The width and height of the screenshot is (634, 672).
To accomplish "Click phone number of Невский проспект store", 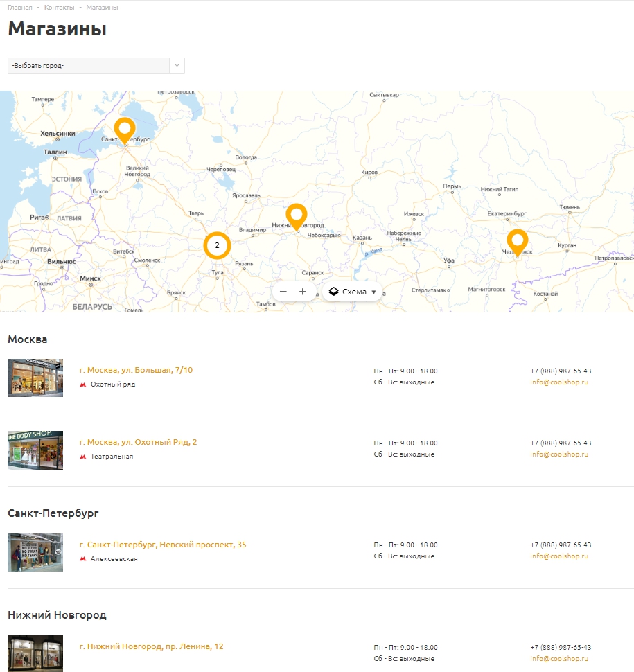I will click(561, 545).
